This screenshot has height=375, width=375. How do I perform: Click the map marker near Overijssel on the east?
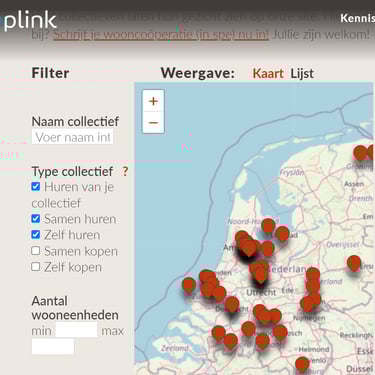click(x=354, y=263)
